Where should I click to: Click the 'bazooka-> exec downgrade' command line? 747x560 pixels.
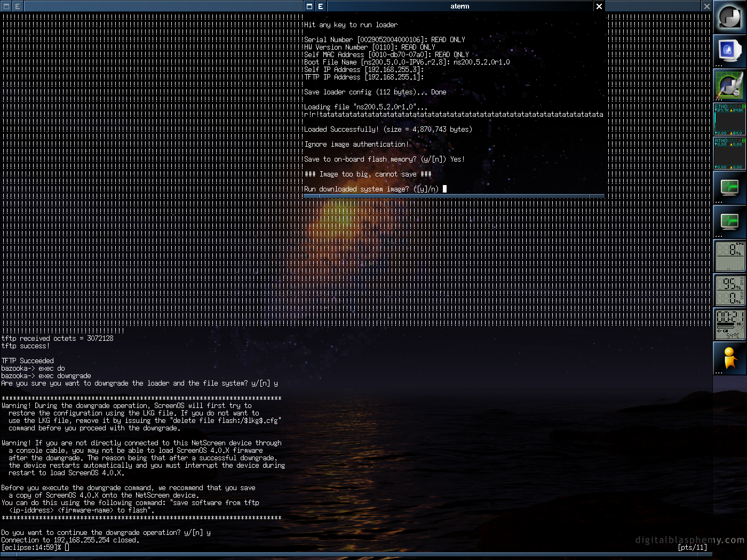click(x=46, y=376)
